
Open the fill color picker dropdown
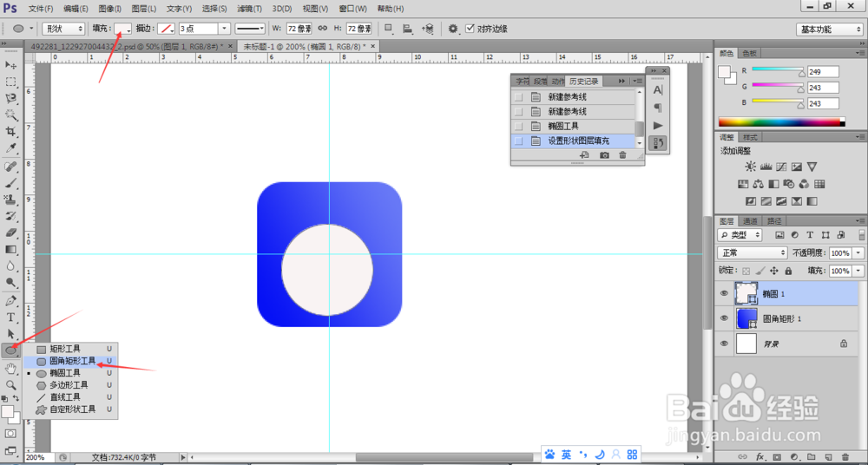coord(123,29)
